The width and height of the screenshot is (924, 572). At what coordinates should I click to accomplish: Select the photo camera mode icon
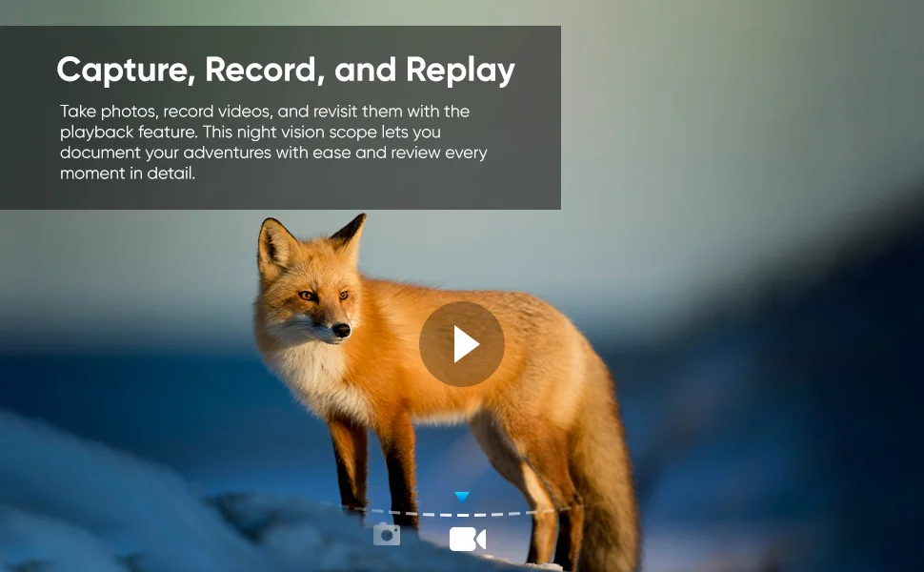(387, 534)
